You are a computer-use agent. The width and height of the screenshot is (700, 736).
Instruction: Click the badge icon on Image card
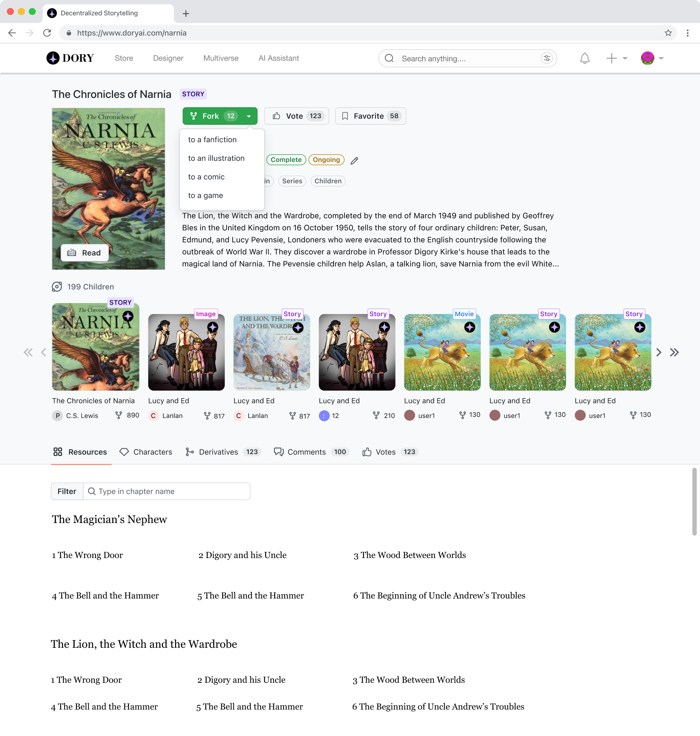click(213, 327)
